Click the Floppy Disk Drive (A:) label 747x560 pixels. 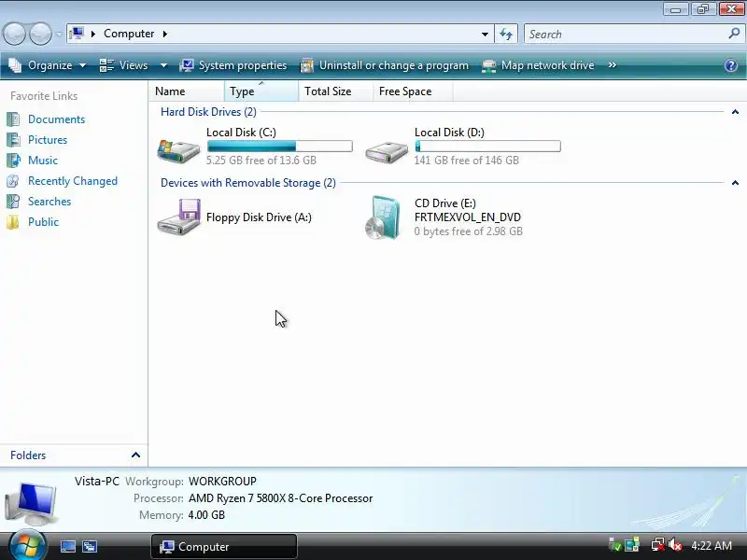coord(259,217)
